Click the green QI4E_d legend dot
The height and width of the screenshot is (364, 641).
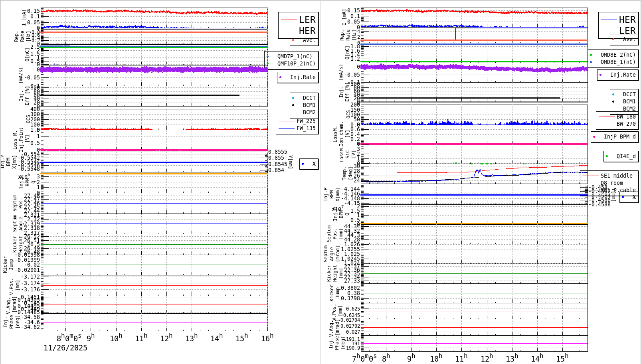click(607, 156)
